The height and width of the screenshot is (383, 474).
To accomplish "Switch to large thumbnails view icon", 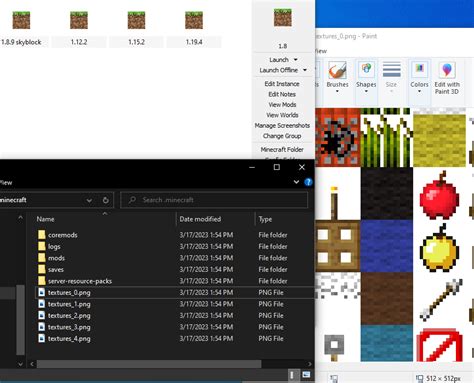I will (x=306, y=375).
